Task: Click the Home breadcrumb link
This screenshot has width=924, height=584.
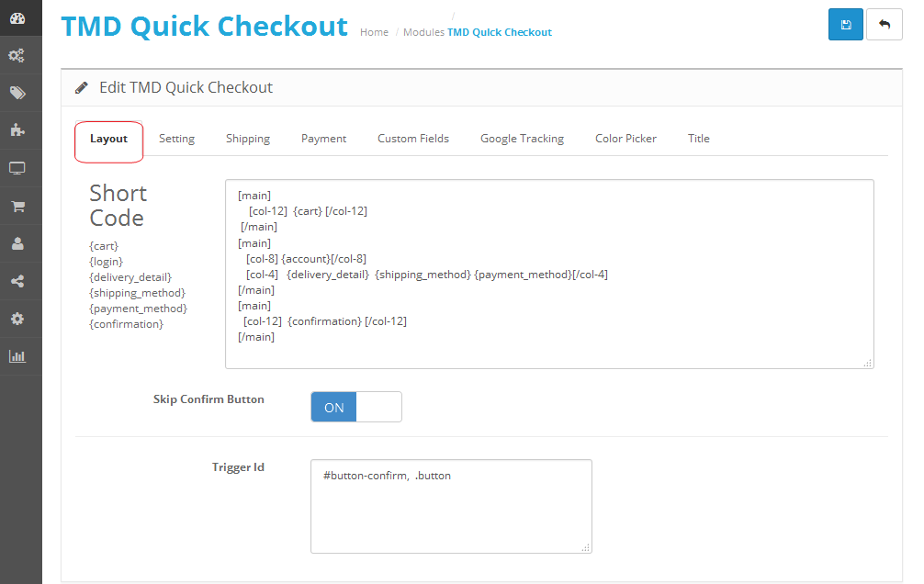Action: point(374,32)
